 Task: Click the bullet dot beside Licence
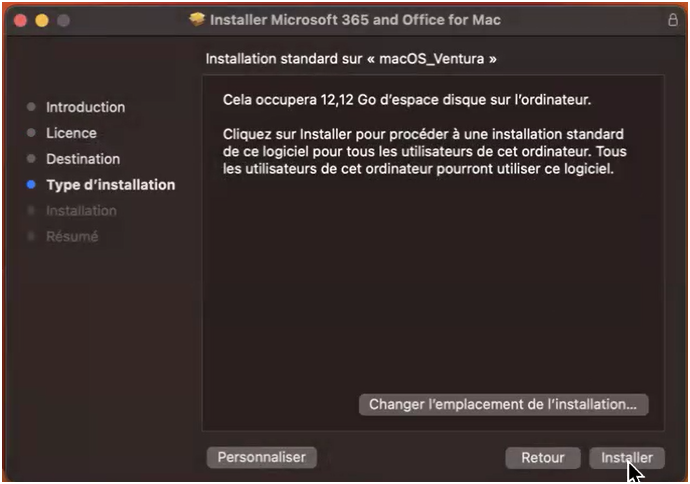(x=32, y=133)
